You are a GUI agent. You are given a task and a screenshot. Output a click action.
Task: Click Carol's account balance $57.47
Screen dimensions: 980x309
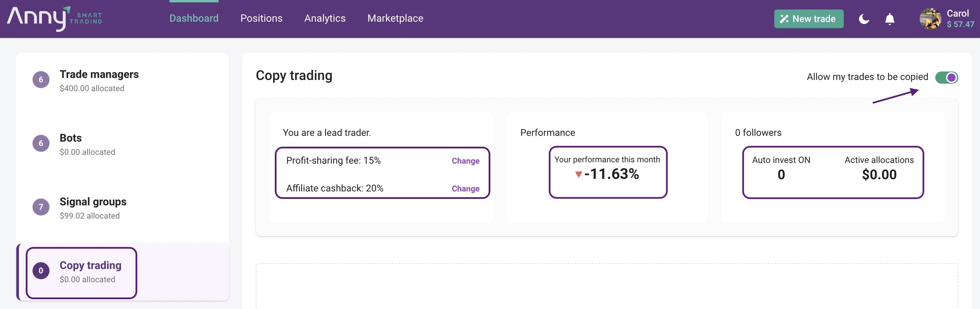coord(960,24)
